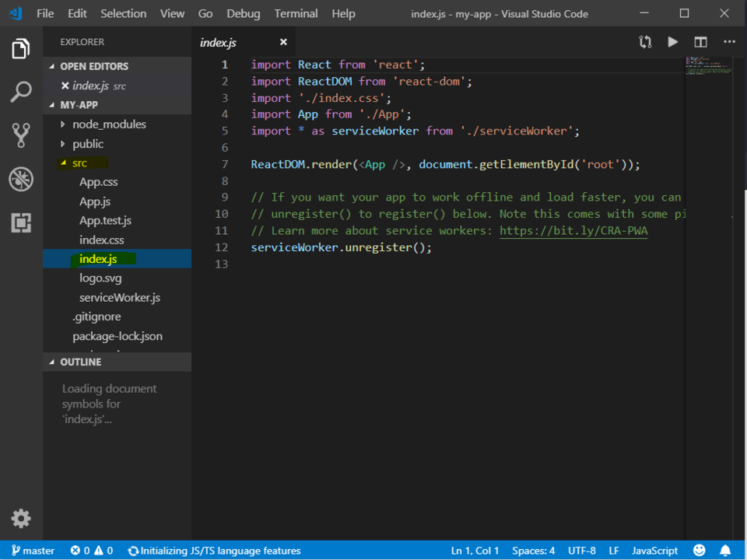Change Spaces: 4 indentation setting
The image size is (747, 560).
(x=533, y=551)
